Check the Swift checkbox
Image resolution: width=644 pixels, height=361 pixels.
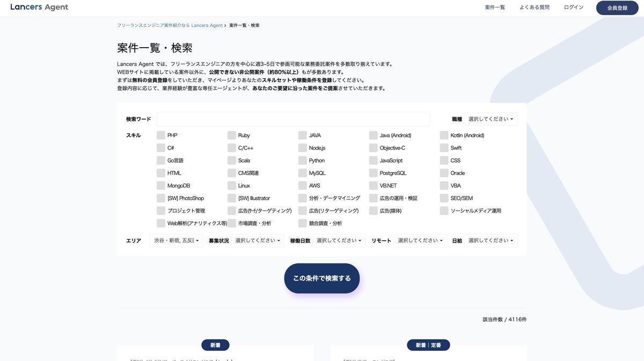[x=444, y=148]
